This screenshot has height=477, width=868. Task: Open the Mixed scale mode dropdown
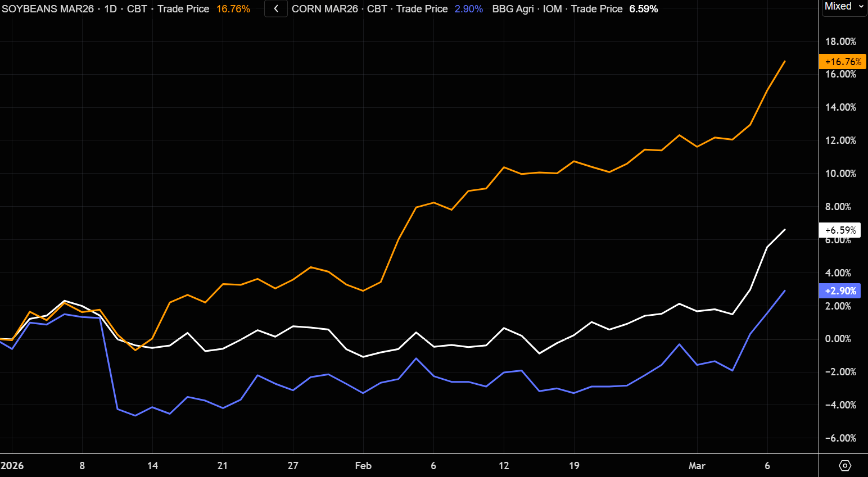tap(844, 7)
